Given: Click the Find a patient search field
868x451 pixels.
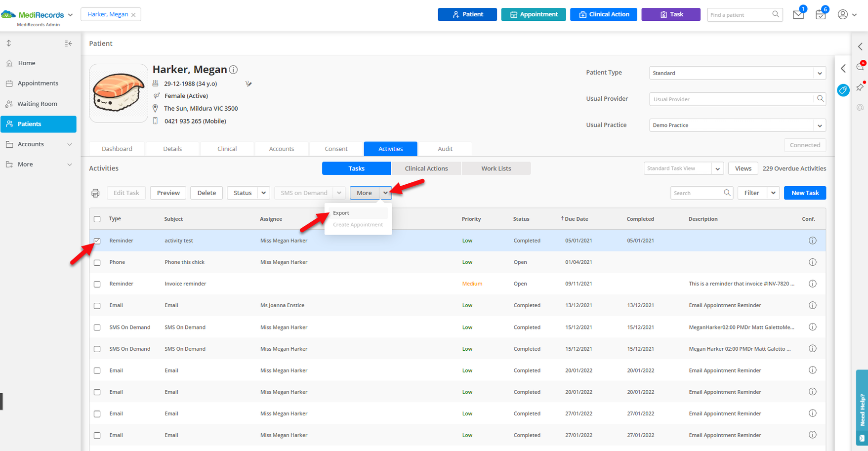Looking at the screenshot, I should click(x=740, y=15).
